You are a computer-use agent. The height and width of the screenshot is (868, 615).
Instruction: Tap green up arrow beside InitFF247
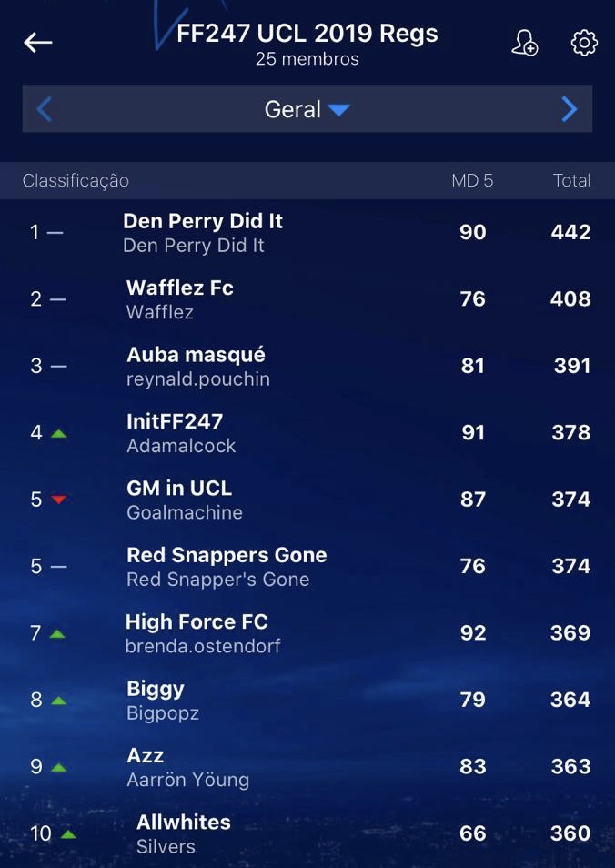pos(58,433)
